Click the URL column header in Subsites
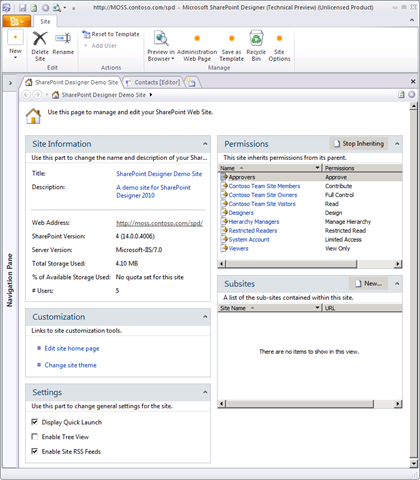Viewport: 420px width, 480px height. click(362, 308)
